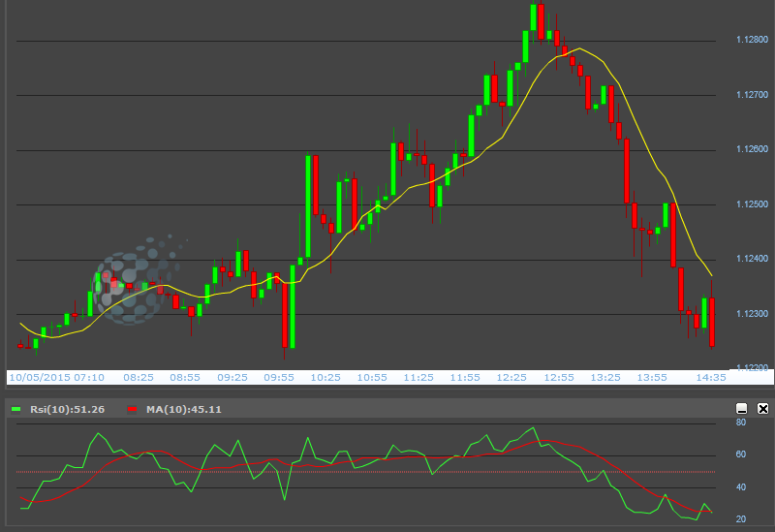The image size is (775, 532).
Task: Click the 12:25 time axis label
Action: pos(511,377)
